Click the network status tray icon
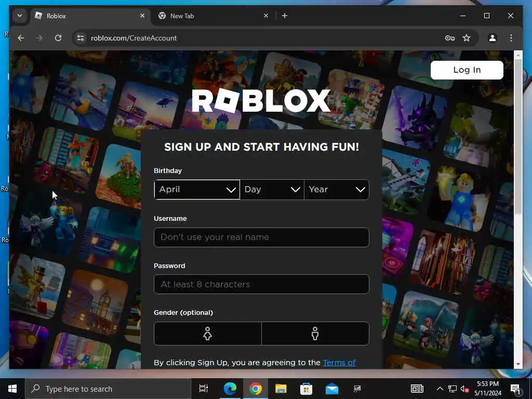 point(453,389)
